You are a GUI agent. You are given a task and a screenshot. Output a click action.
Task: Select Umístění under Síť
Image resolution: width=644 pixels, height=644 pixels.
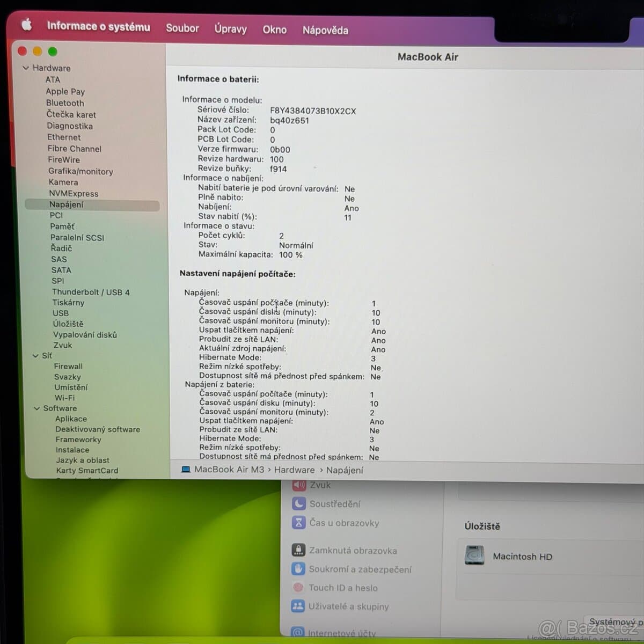[71, 387]
